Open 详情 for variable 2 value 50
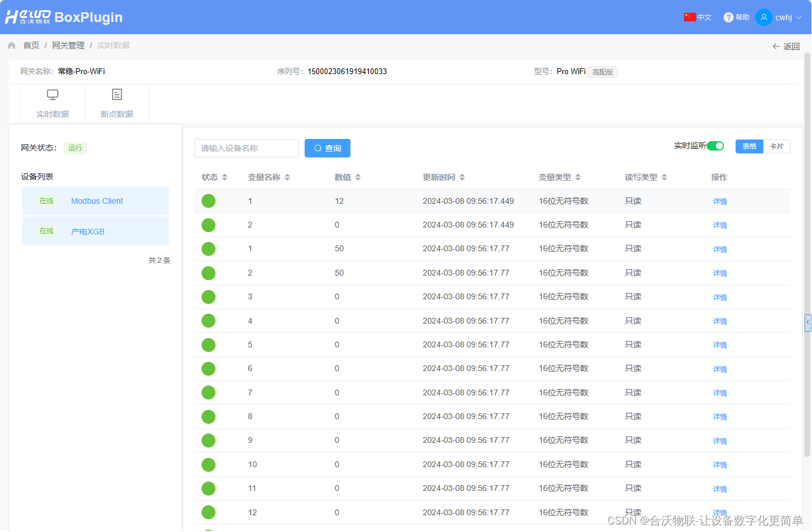812x532 pixels. point(720,273)
